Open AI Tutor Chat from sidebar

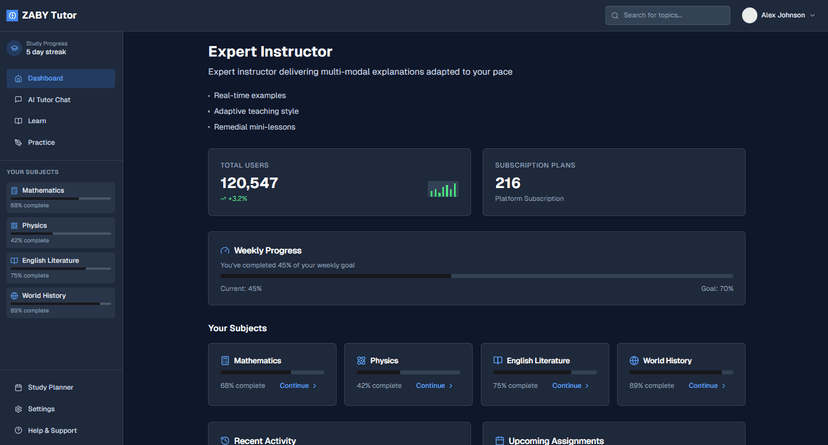click(x=61, y=99)
